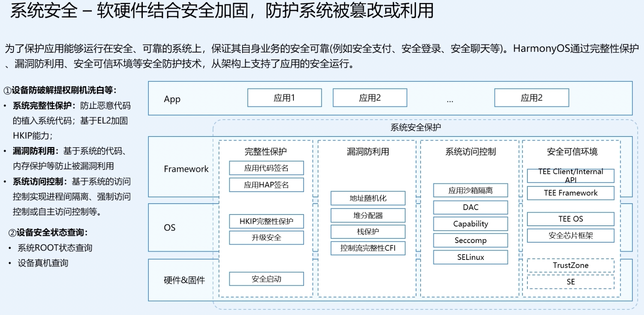Select the DAC box

click(471, 207)
